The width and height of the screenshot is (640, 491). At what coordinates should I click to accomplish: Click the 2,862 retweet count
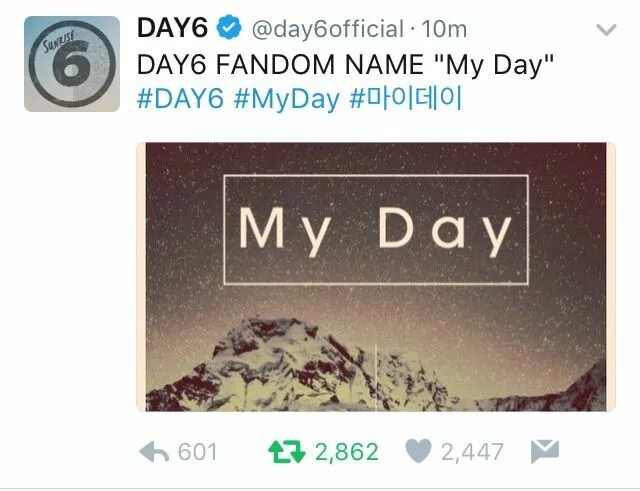[x=347, y=452]
